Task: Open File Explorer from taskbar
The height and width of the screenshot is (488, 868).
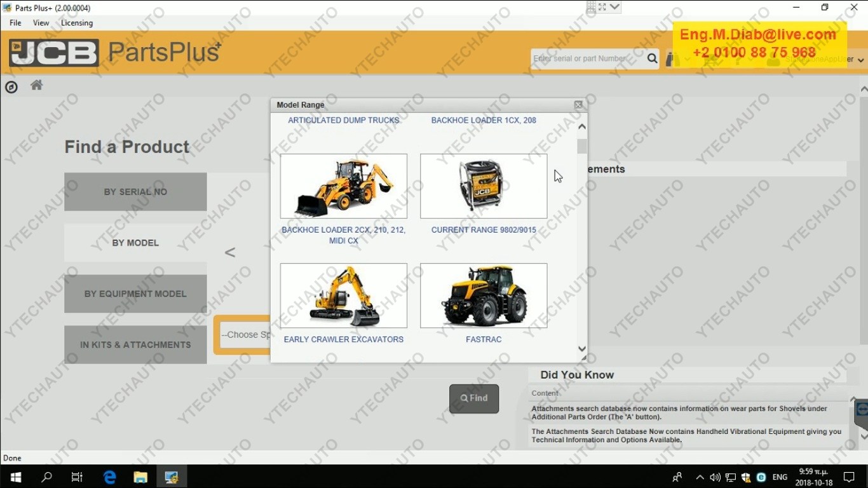Action: tap(140, 477)
